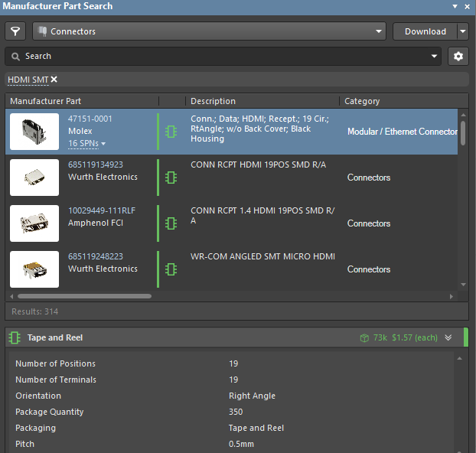
Task: Sort by Description column header
Action: pos(213,101)
